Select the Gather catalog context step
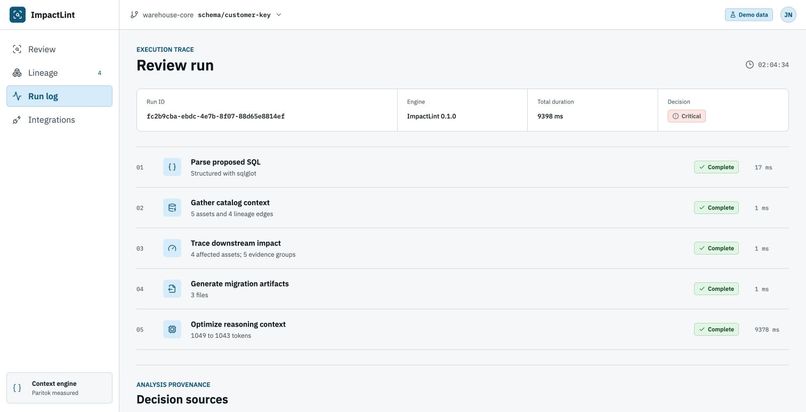 coord(462,208)
